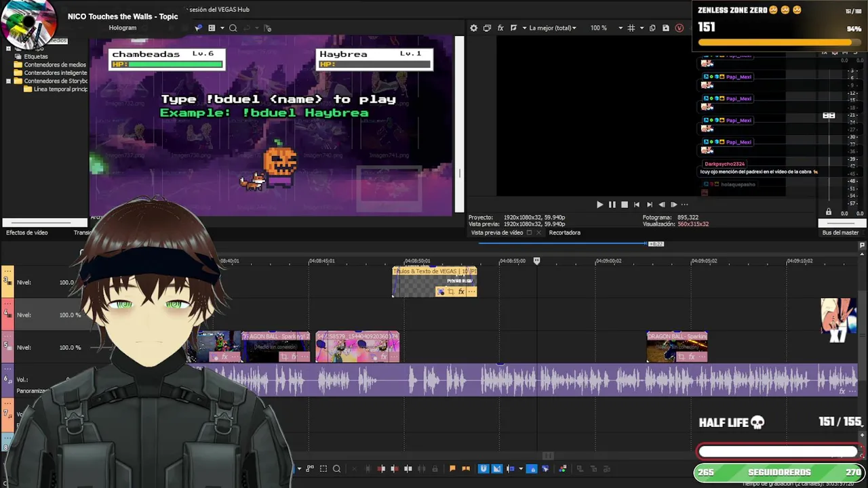
Task: Select the pink clip on track 5
Action: (x=357, y=346)
